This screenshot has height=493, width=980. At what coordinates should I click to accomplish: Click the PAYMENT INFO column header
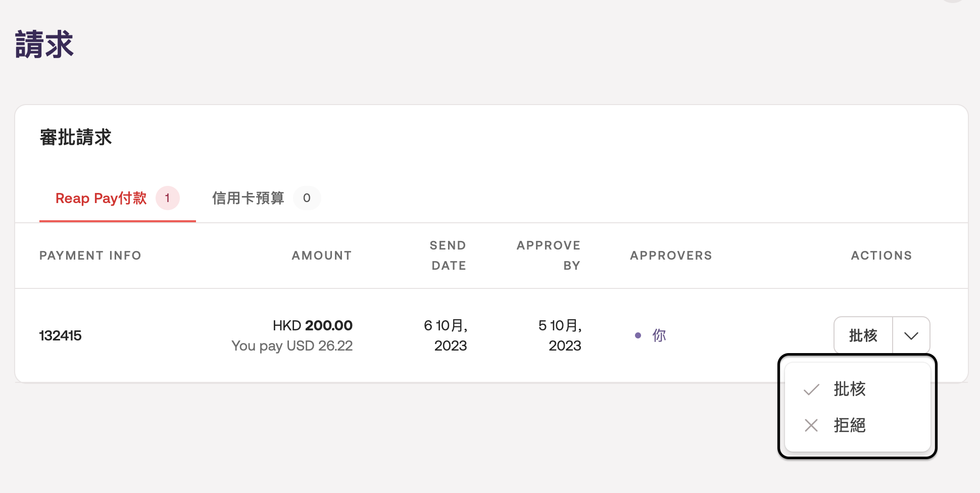pyautogui.click(x=90, y=256)
